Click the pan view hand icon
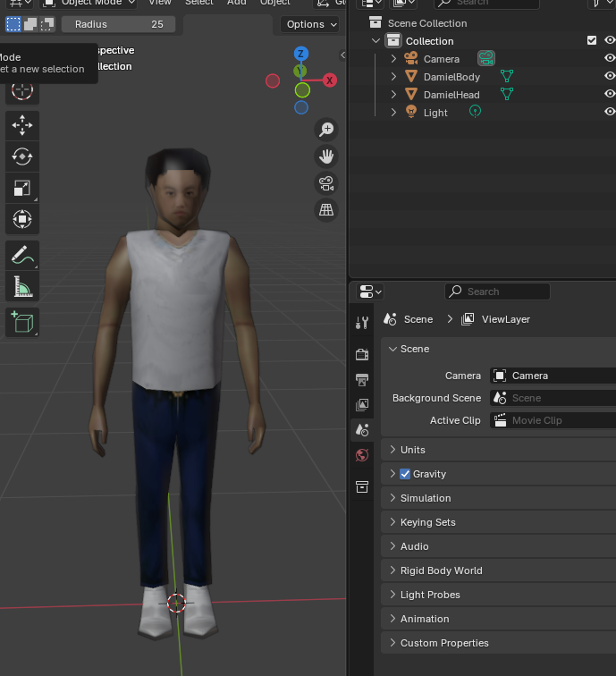Viewport: 616px width, 676px height. pyautogui.click(x=326, y=156)
